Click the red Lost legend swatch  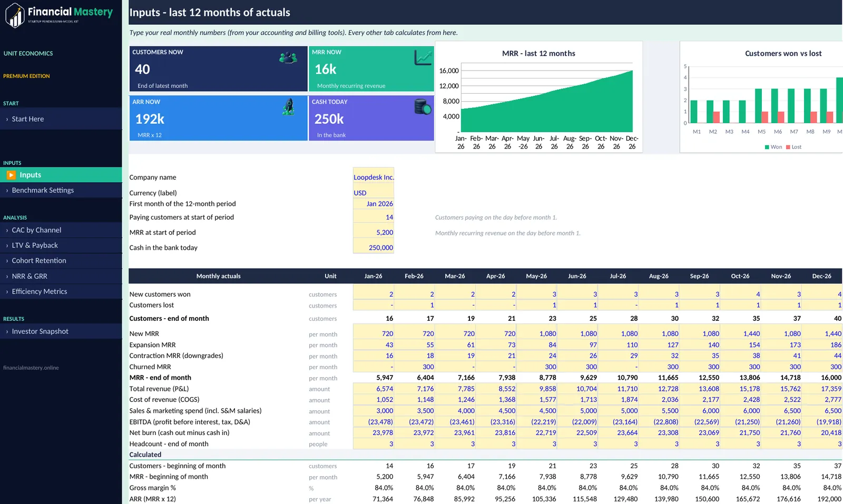788,147
